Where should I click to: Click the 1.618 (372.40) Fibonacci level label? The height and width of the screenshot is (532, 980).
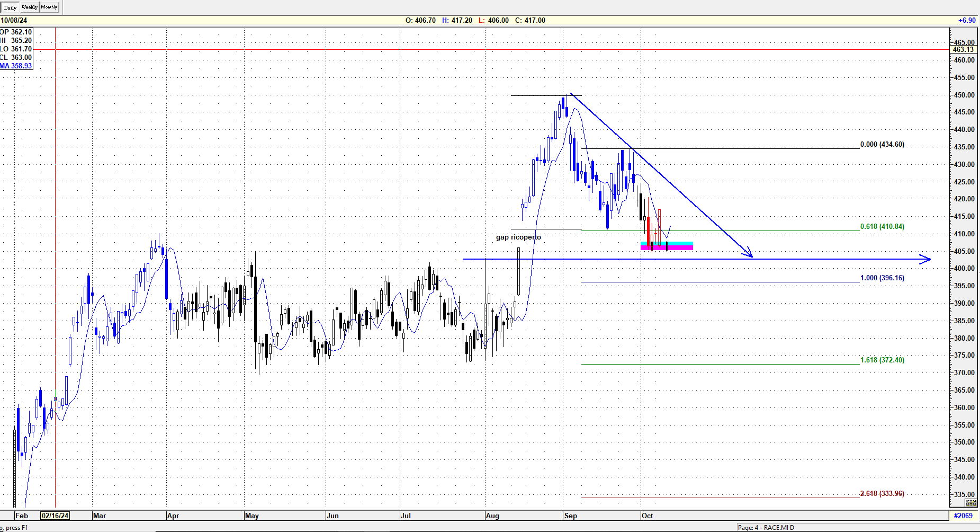pos(882,360)
